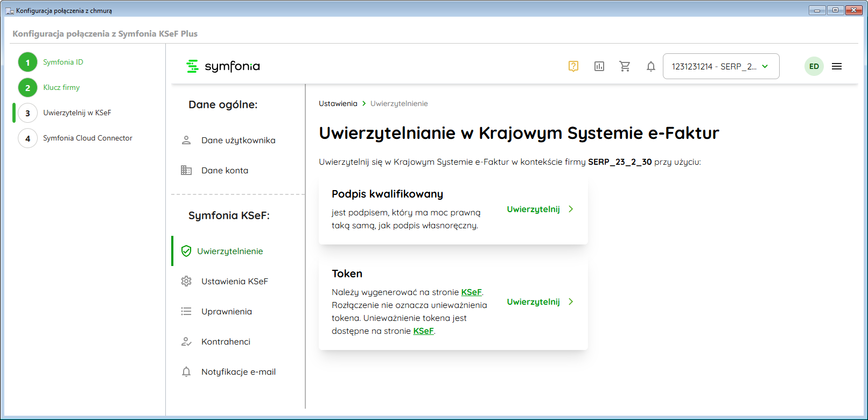Image resolution: width=868 pixels, height=420 pixels.
Task: Click the help question mark icon
Action: coord(573,66)
